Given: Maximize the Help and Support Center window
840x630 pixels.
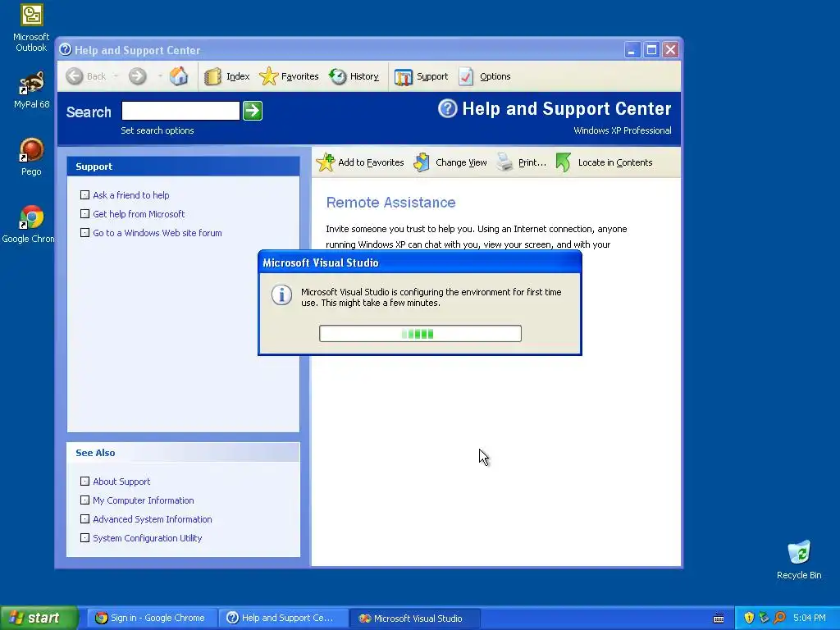Looking at the screenshot, I should coord(651,50).
